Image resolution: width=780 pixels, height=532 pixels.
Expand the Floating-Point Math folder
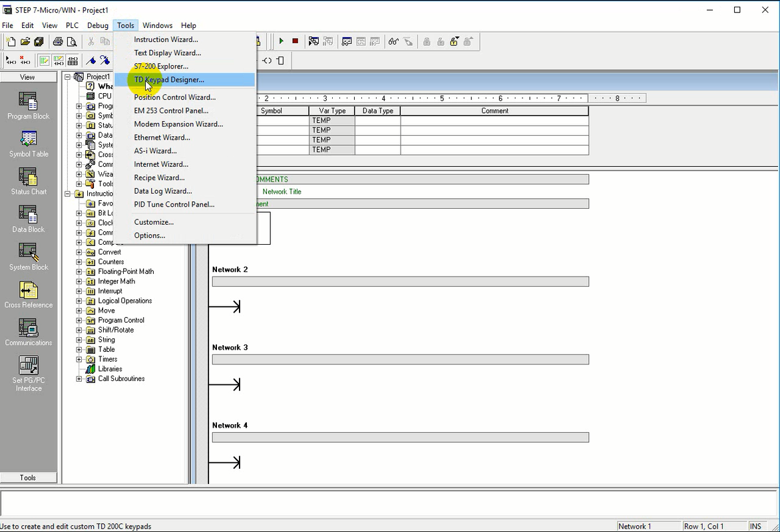pos(79,272)
